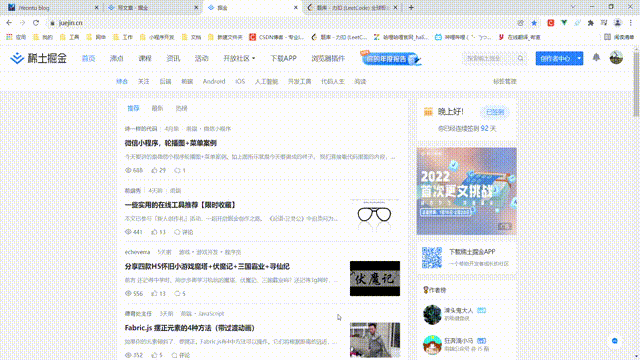Image resolution: width=640 pixels, height=360 pixels.
Task: Open the notification bell
Action: click(x=596, y=58)
